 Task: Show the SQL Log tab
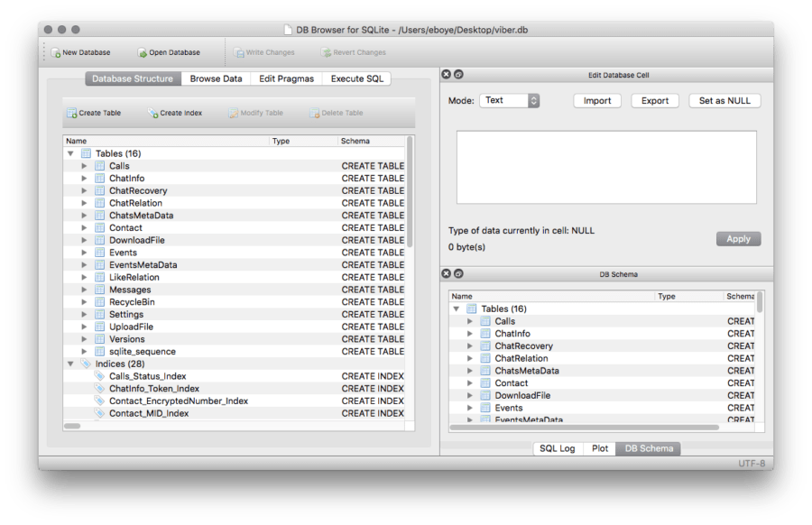pos(558,448)
